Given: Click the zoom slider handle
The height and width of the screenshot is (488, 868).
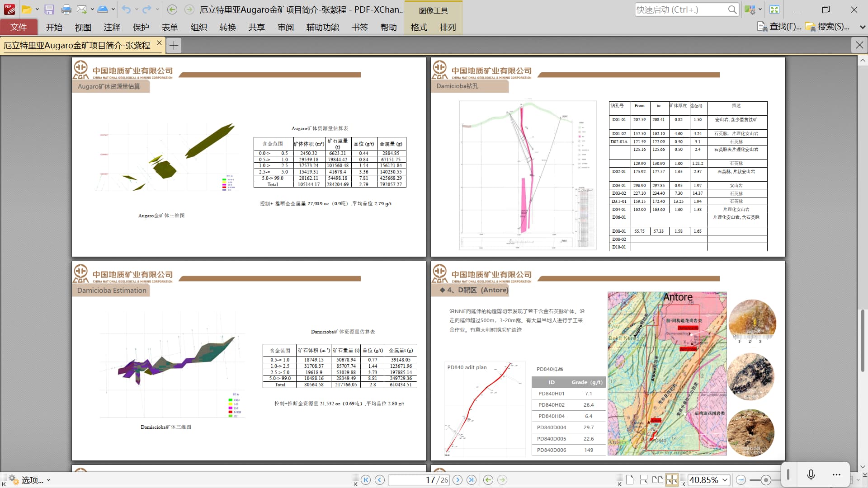Looking at the screenshot, I should click(x=765, y=480).
